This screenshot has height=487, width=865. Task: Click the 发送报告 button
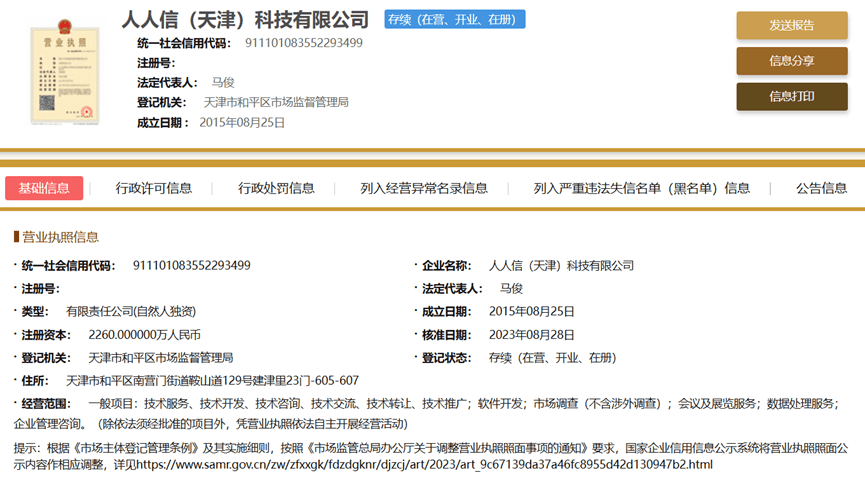[x=792, y=25]
